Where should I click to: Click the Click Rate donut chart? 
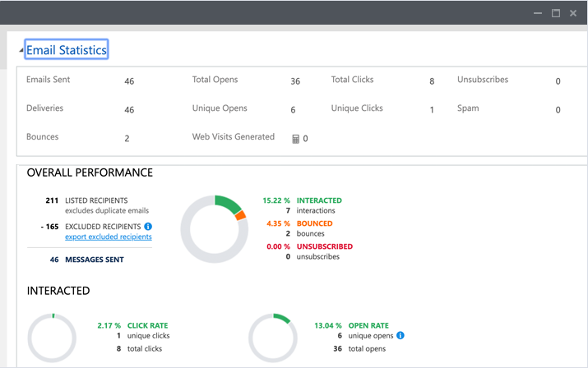[53, 337]
